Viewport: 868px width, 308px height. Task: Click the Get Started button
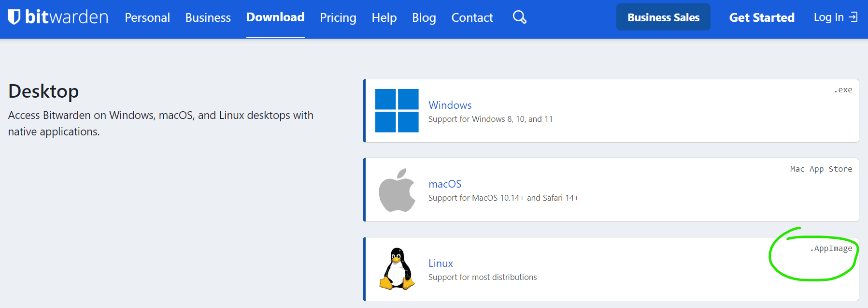(x=761, y=17)
